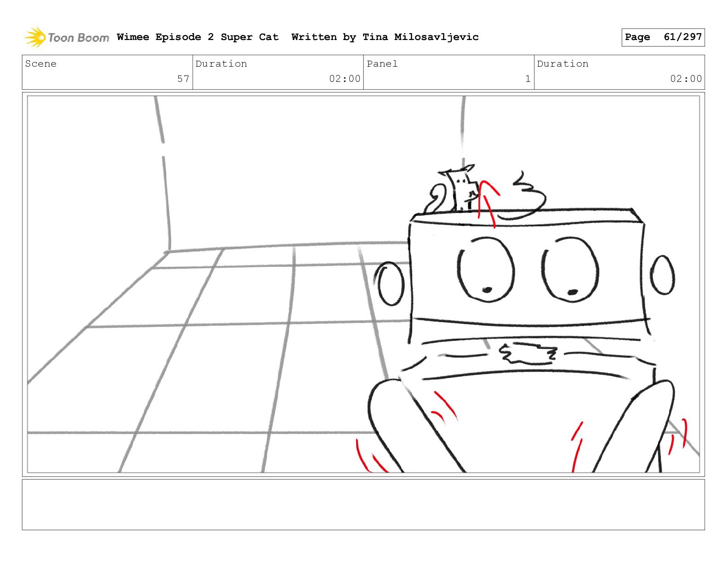Viewport: 728px width, 563px height.
Task: Select the title 'Wimee Episode 2 Super Cat'
Action: [x=198, y=37]
